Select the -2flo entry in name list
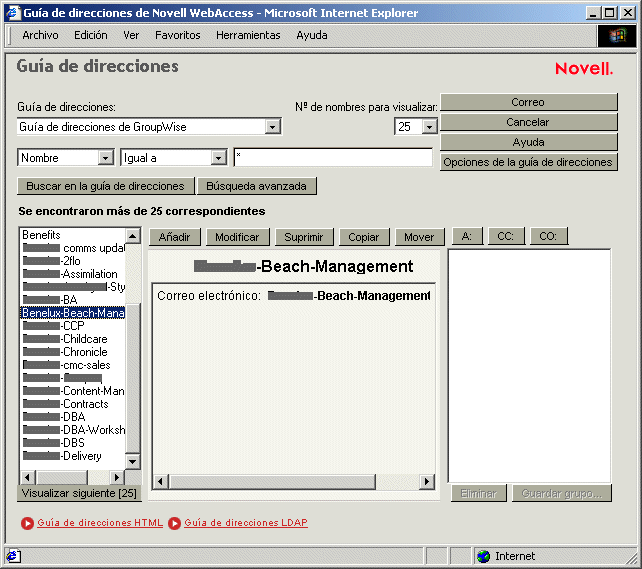 pyautogui.click(x=72, y=261)
